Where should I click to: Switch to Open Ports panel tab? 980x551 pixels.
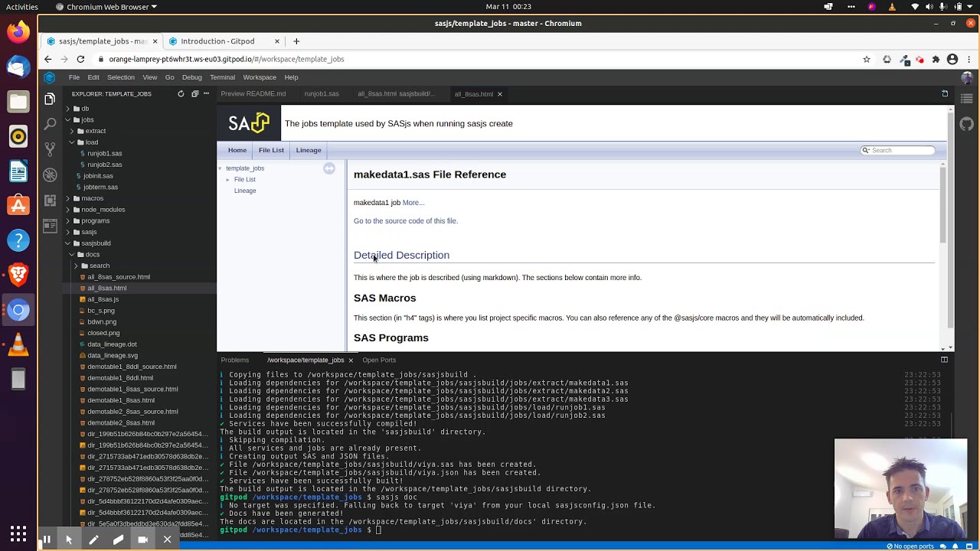(379, 360)
